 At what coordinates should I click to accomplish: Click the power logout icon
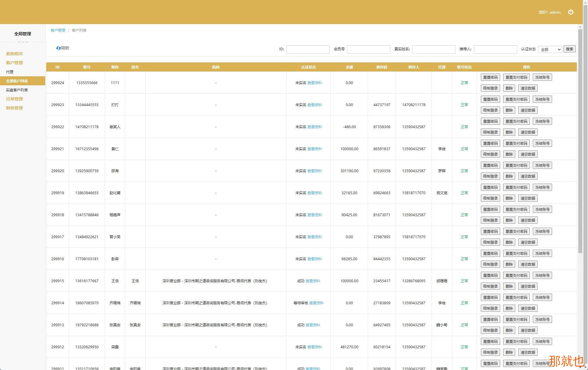570,12
